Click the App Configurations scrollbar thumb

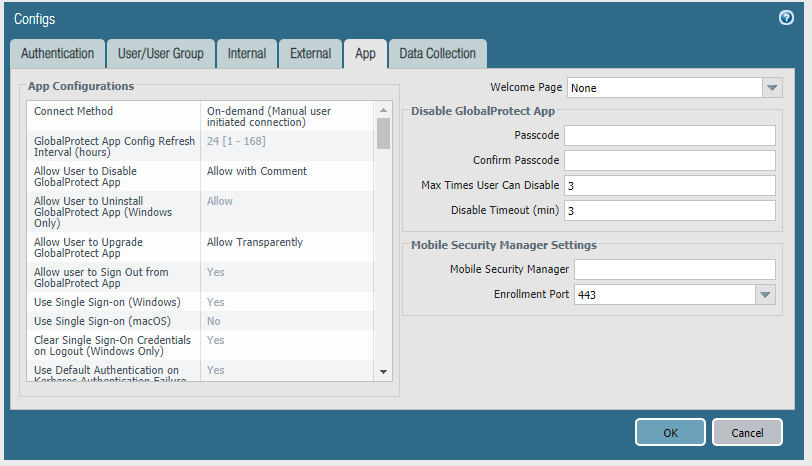pos(383,134)
